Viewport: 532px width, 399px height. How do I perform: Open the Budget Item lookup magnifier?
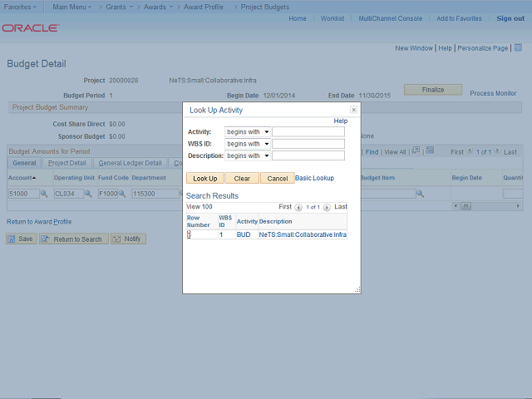(x=420, y=194)
